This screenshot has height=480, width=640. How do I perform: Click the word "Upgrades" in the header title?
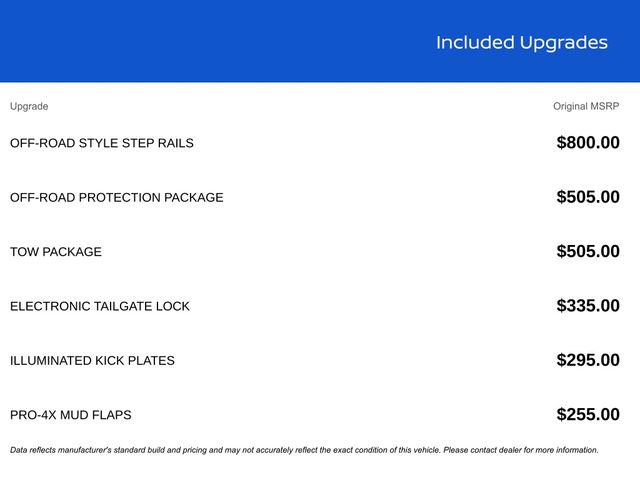click(x=563, y=42)
